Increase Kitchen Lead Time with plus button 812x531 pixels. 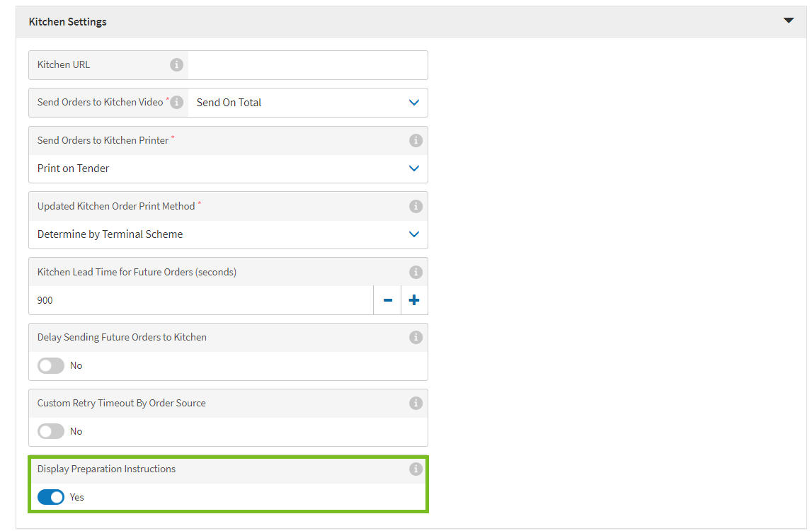tap(414, 299)
